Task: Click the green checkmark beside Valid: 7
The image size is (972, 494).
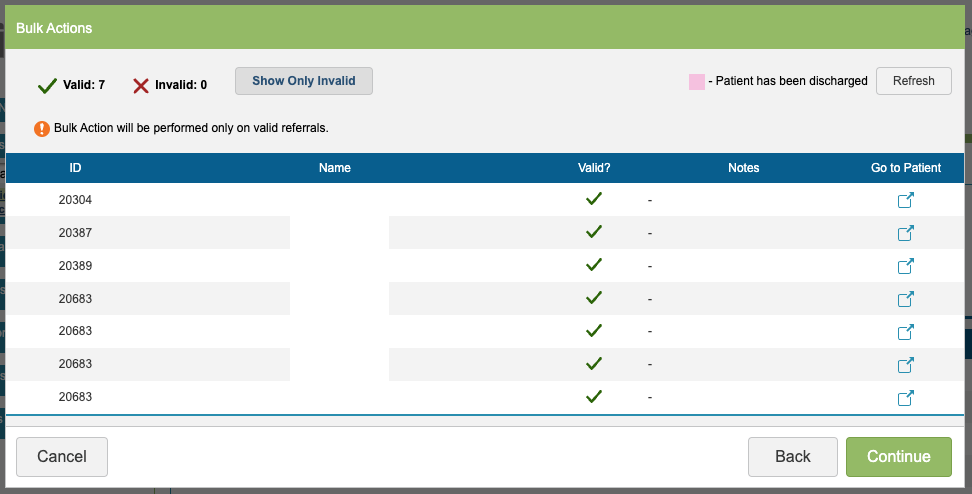Action: click(46, 85)
